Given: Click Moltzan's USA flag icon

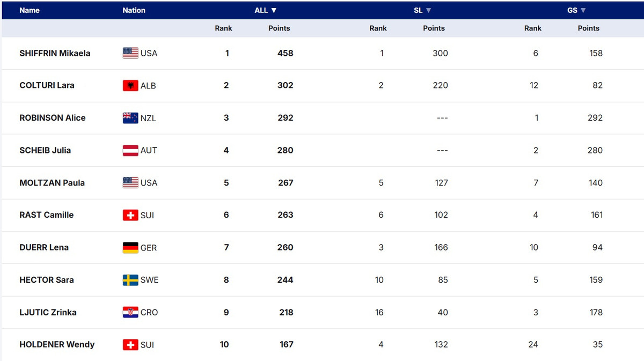Looking at the screenshot, I should coord(130,183).
